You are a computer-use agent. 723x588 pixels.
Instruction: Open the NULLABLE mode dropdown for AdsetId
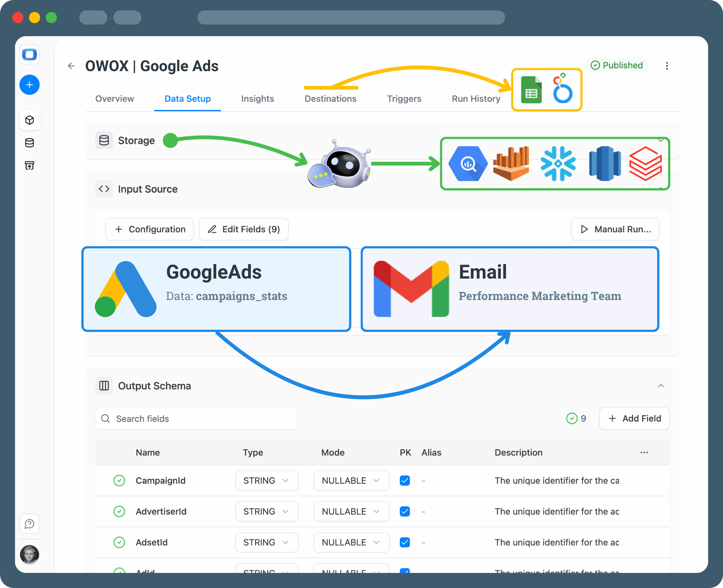pyautogui.click(x=351, y=542)
